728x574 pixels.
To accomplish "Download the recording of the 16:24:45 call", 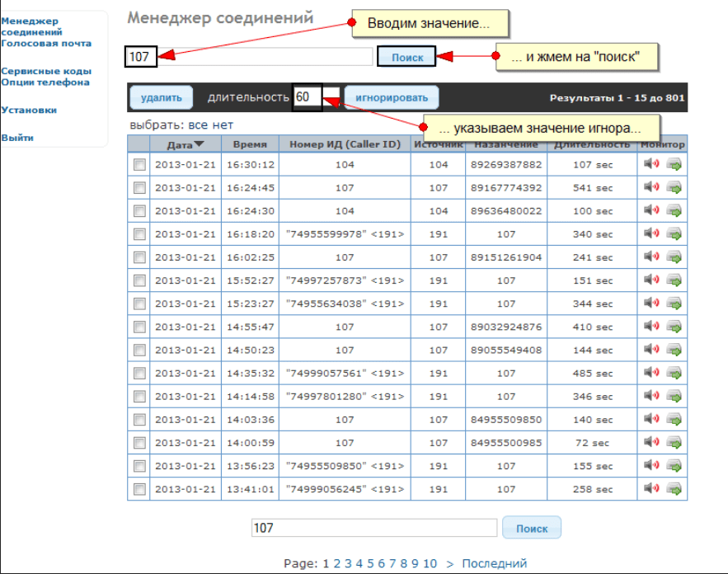I will click(x=674, y=187).
